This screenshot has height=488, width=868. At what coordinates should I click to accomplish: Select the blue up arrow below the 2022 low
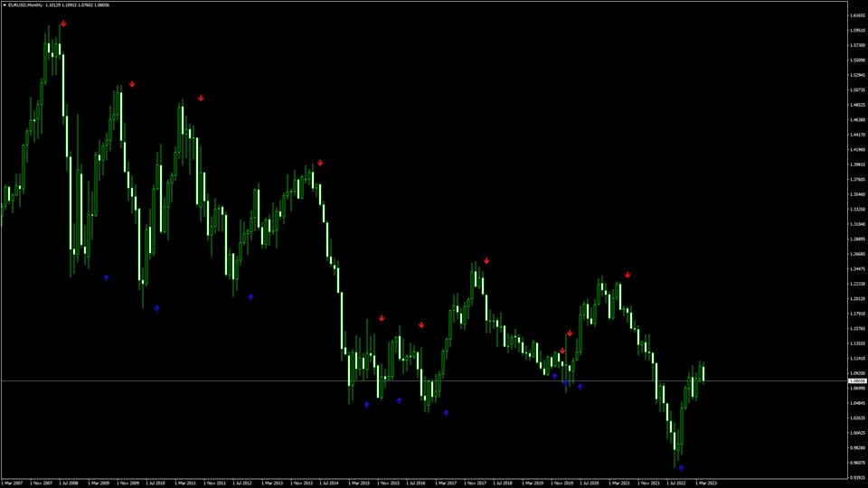pyautogui.click(x=682, y=467)
